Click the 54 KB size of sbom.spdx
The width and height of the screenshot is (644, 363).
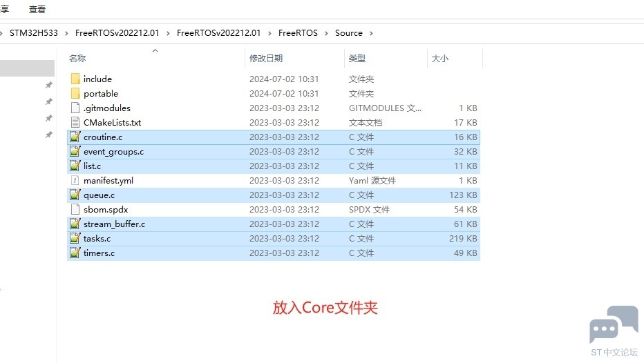(x=465, y=209)
